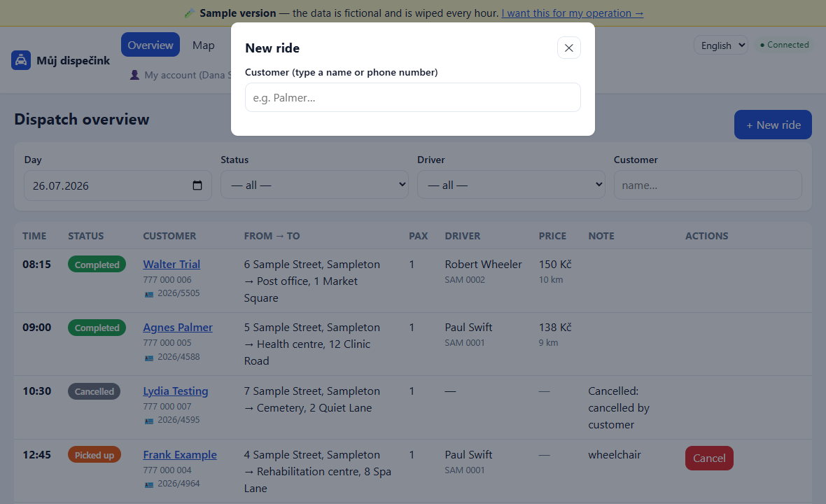Switch to the Overview tab
Screen dimensions: 826x504
point(150,45)
